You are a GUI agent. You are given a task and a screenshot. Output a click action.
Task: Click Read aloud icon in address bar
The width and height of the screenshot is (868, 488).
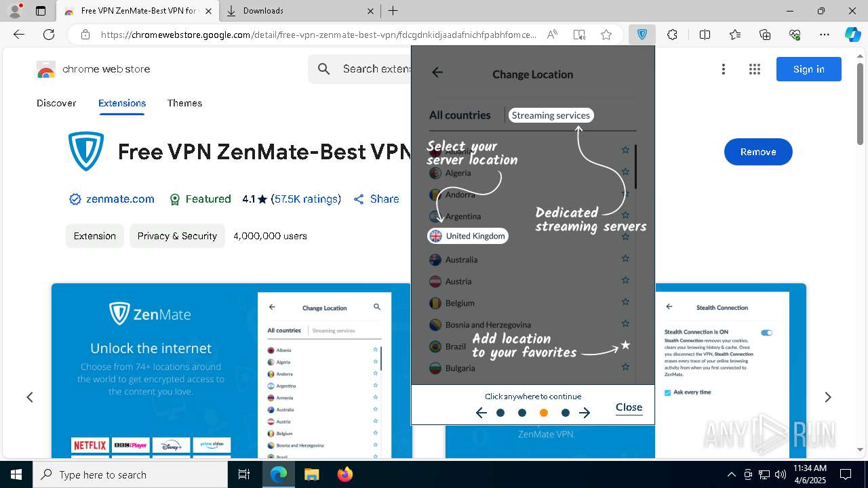(552, 35)
